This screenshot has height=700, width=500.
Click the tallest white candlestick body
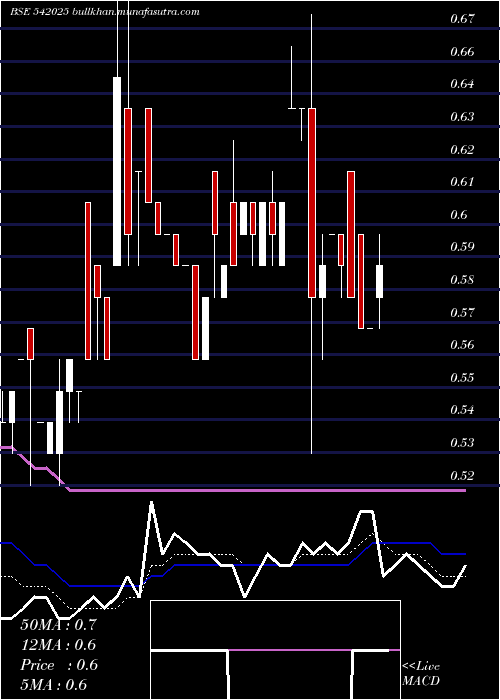tap(117, 171)
